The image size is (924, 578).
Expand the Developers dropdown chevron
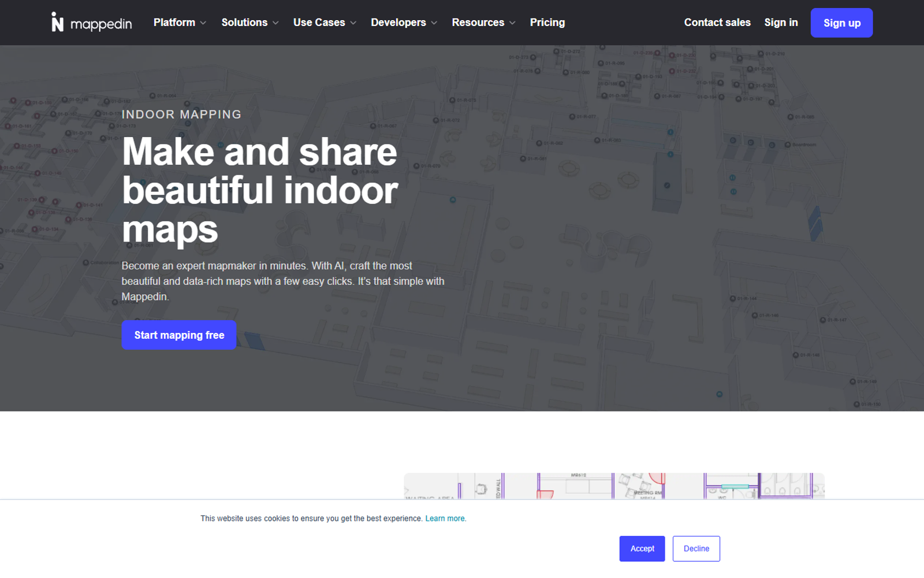(434, 23)
